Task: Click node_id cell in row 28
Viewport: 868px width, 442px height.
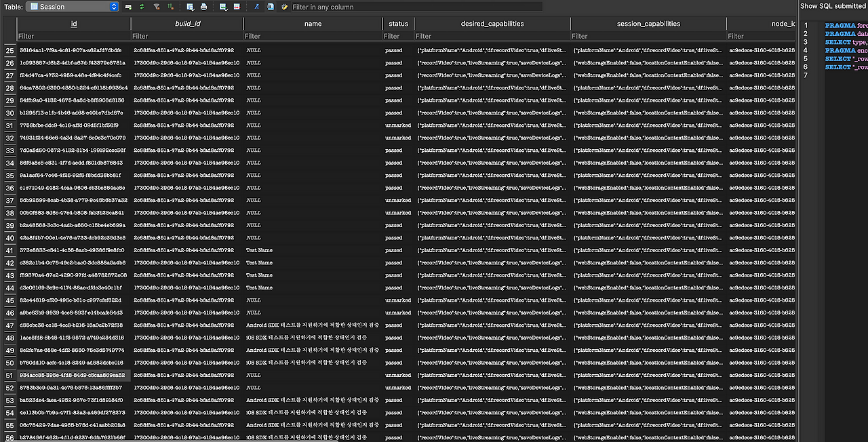Action: point(762,88)
